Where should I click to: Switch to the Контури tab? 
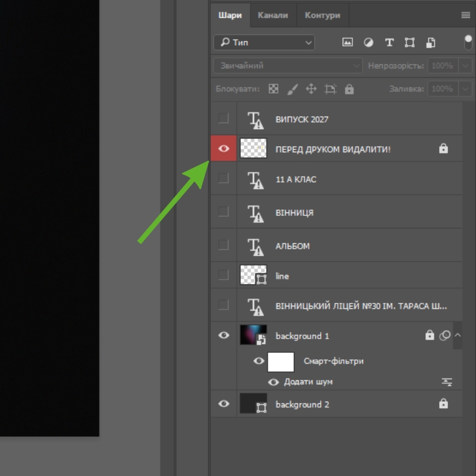click(x=322, y=15)
